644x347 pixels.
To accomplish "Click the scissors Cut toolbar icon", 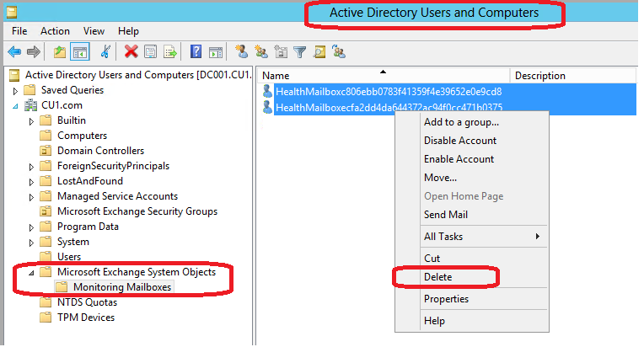I will pos(105,52).
